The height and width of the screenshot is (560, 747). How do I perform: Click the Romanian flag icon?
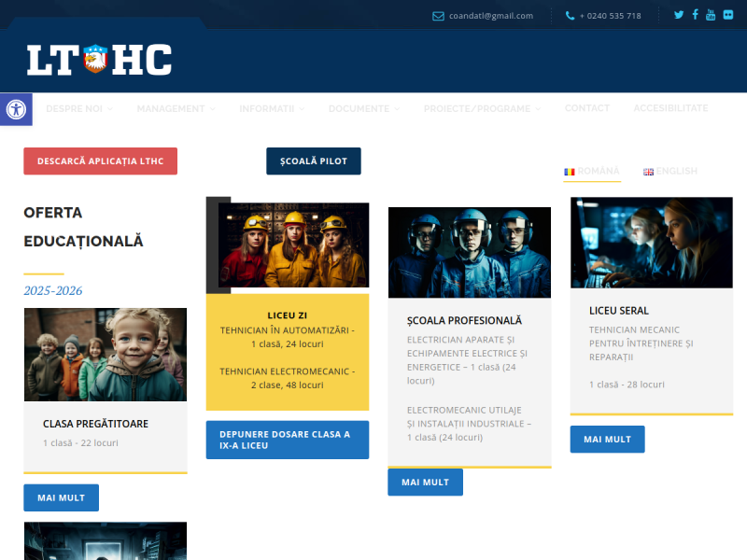point(571,171)
